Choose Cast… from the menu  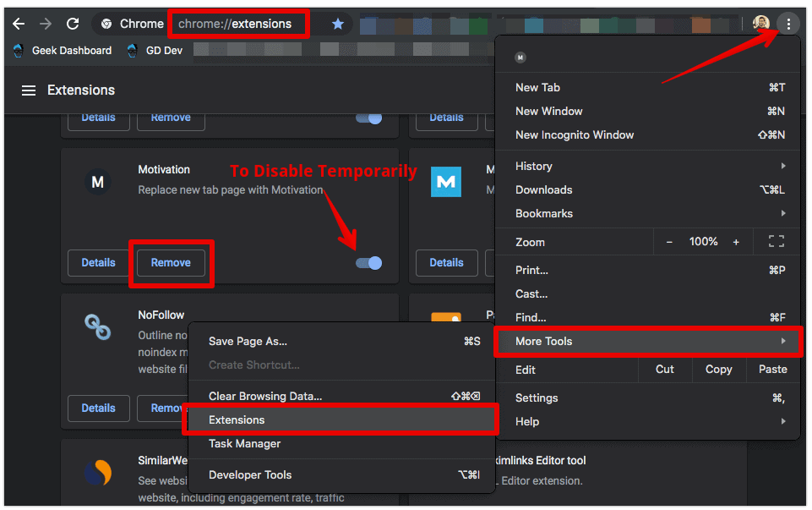coord(646,293)
